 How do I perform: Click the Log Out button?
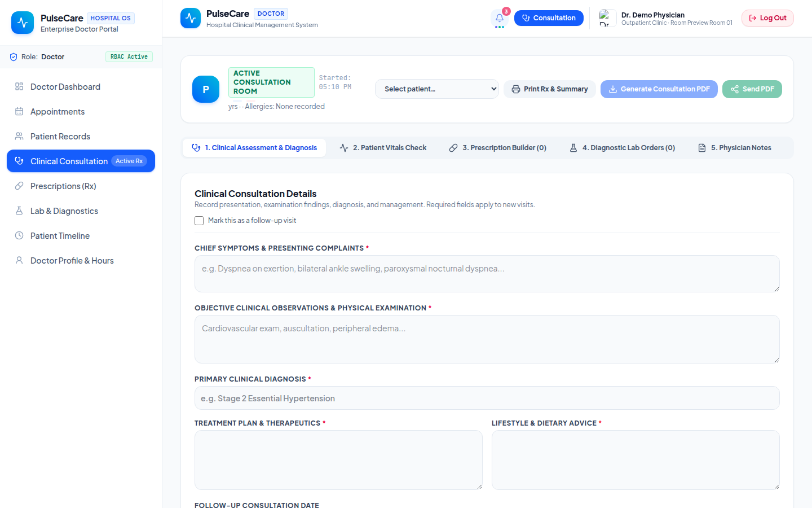pyautogui.click(x=767, y=18)
